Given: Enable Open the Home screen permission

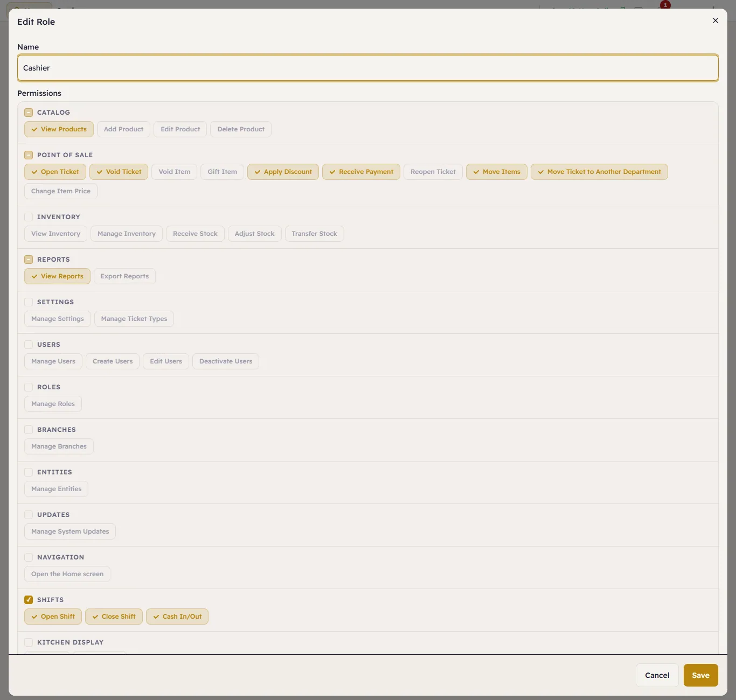Looking at the screenshot, I should (67, 574).
